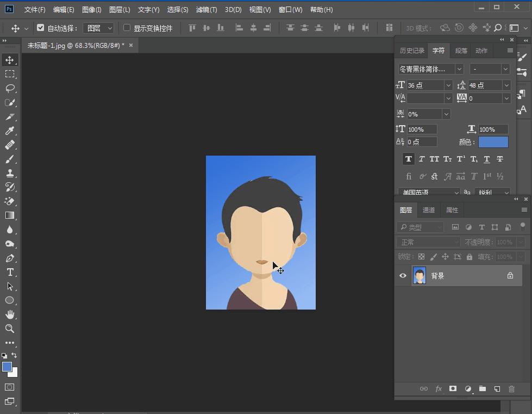Image resolution: width=532 pixels, height=414 pixels.
Task: Click the text color swatch
Action: click(493, 142)
